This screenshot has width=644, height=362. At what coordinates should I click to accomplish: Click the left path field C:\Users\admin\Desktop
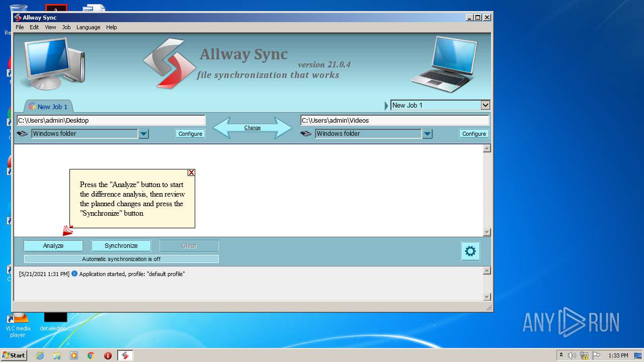click(111, 120)
